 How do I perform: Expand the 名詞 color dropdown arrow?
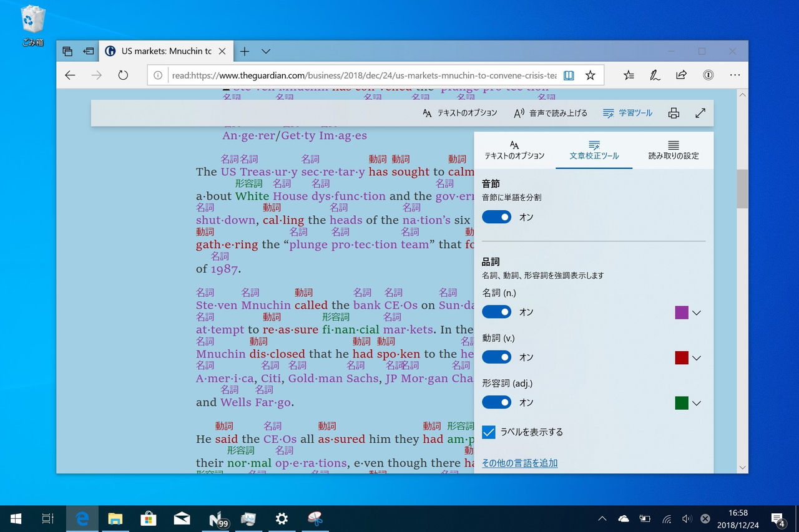click(x=697, y=312)
